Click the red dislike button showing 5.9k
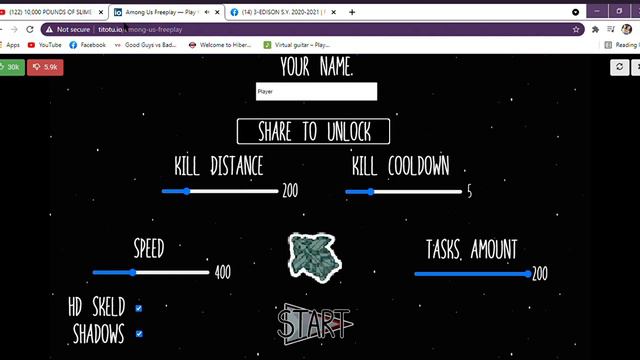 coord(45,67)
